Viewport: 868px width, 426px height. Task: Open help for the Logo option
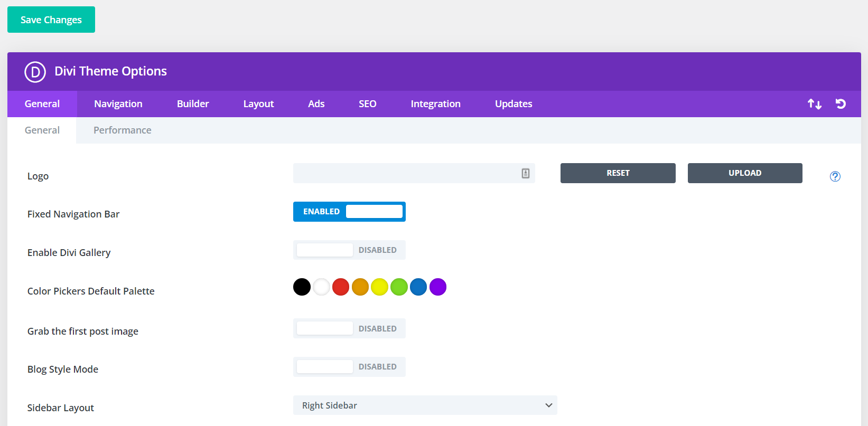tap(835, 176)
